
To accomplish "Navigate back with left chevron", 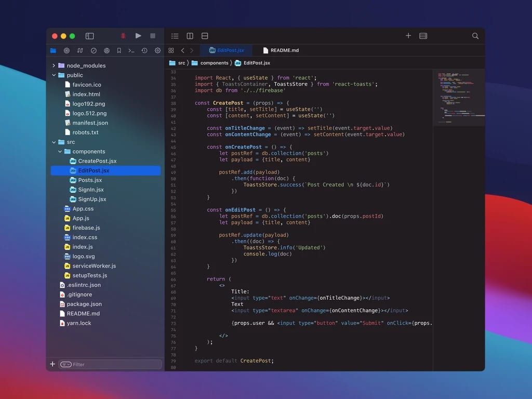I will point(182,50).
